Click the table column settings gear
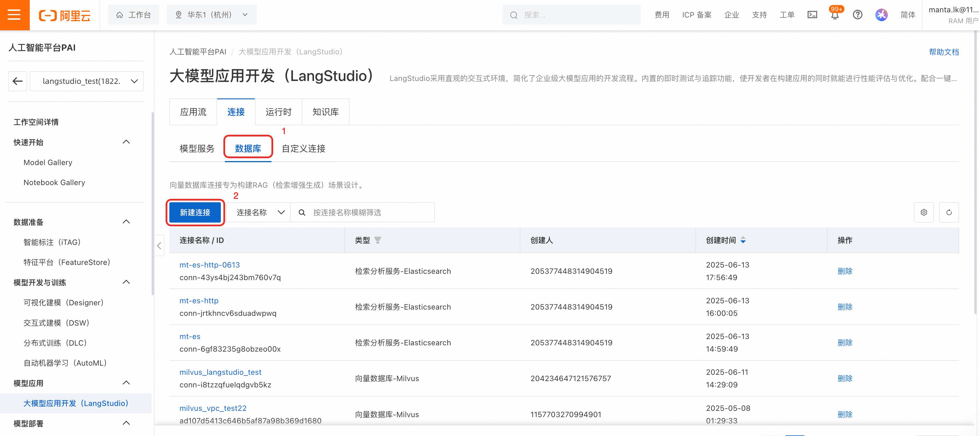980x436 pixels. 924,212
